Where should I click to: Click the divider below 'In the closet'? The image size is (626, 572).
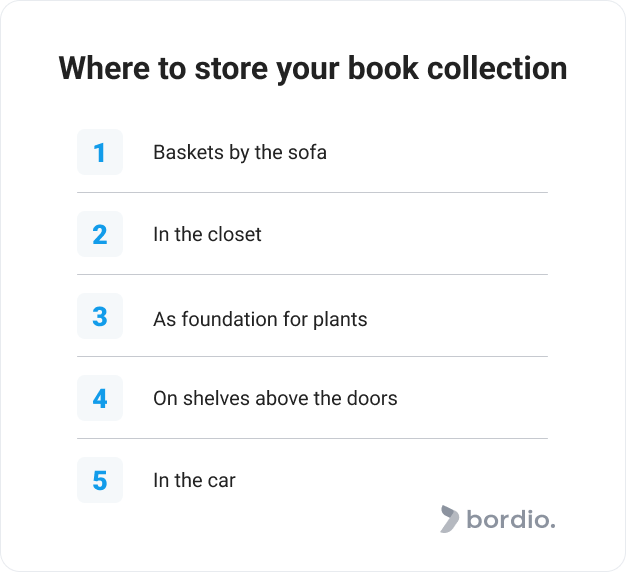click(313, 275)
